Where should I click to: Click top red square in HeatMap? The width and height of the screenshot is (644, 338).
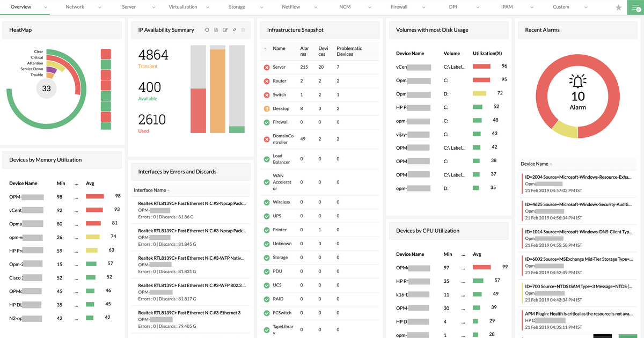[x=106, y=54]
